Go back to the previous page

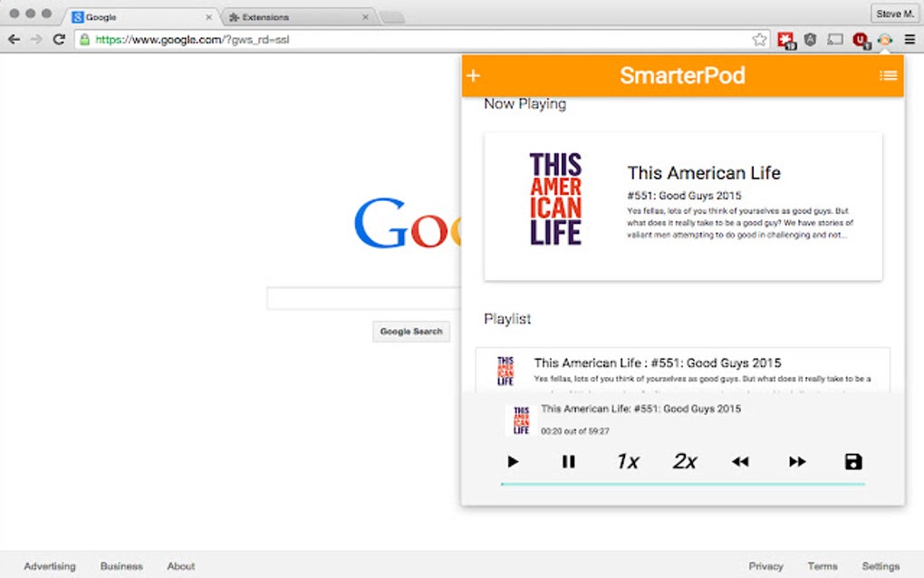pos(14,40)
